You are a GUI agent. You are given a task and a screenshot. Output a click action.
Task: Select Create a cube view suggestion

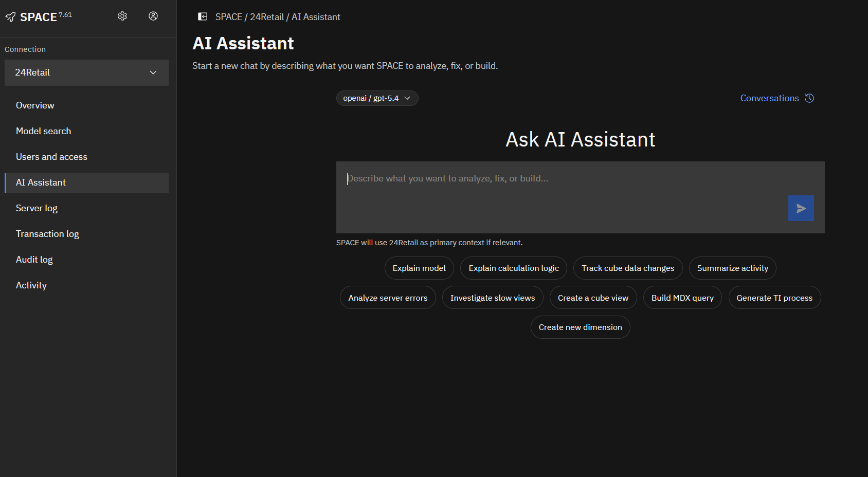(x=593, y=298)
